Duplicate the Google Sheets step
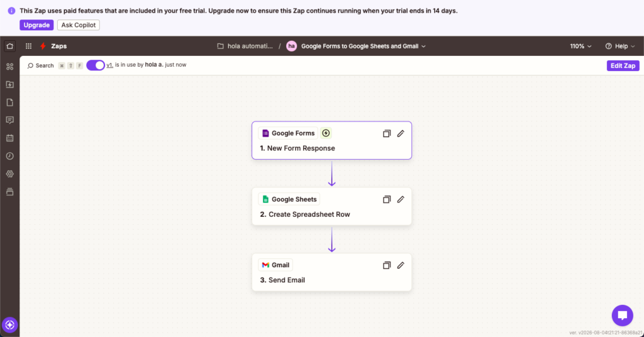 tap(387, 199)
